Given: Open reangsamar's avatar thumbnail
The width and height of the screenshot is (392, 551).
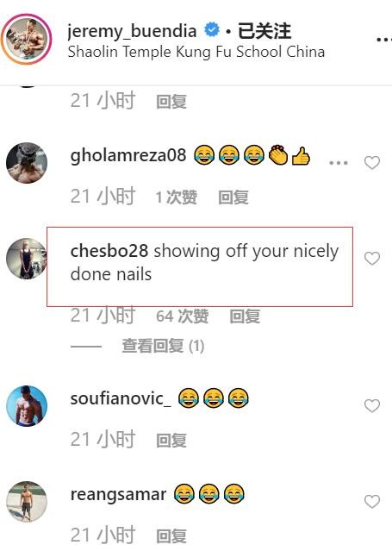Looking at the screenshot, I should [27, 502].
